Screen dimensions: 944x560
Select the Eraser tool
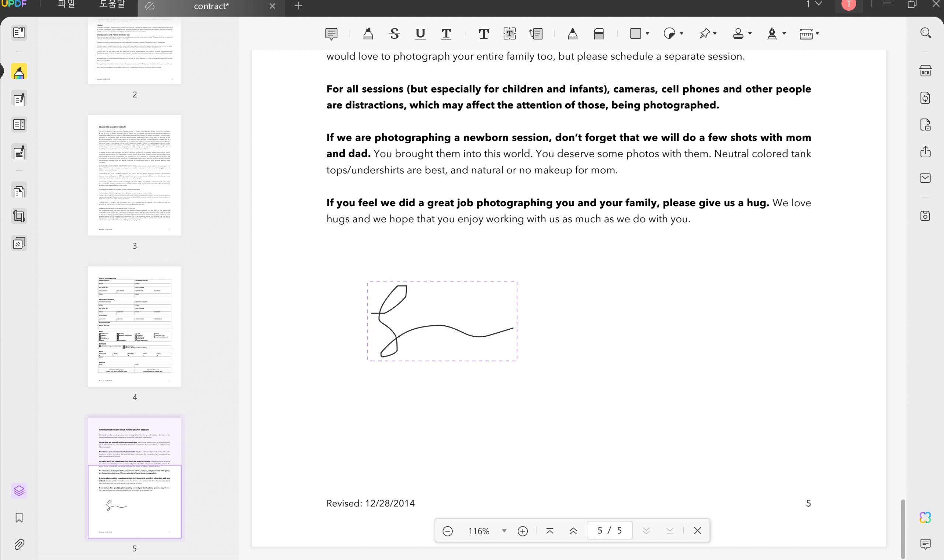(x=598, y=34)
